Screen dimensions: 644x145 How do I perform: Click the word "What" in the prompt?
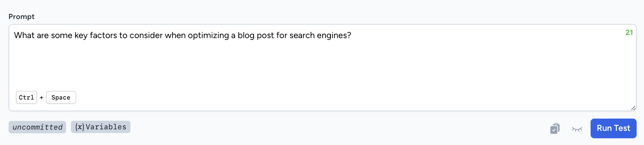point(24,35)
